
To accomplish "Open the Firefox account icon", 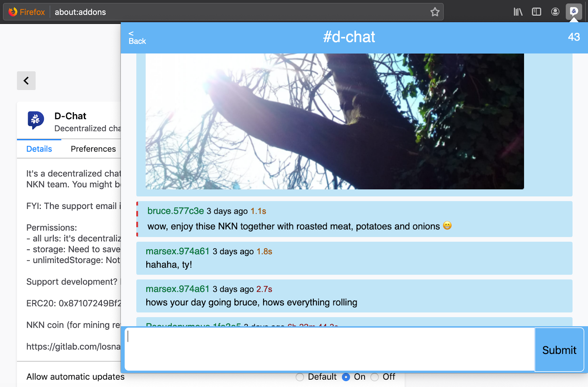I will 555,12.
